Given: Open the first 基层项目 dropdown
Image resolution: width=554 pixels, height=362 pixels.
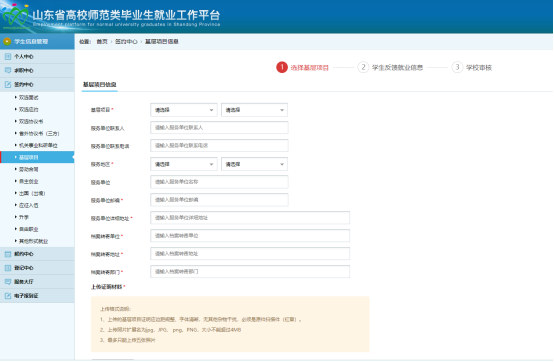Looking at the screenshot, I should coord(184,110).
